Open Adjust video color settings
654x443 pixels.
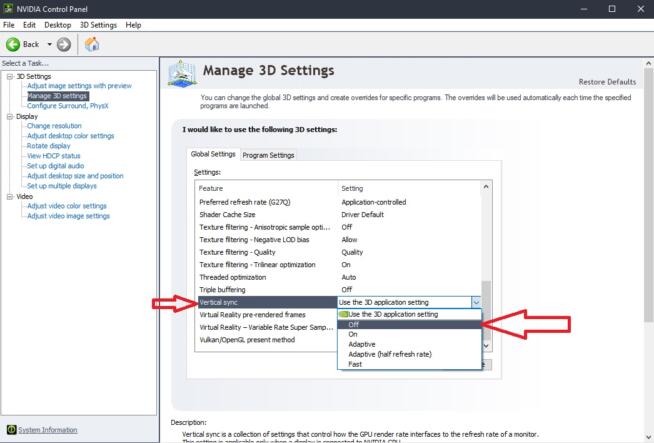[67, 206]
